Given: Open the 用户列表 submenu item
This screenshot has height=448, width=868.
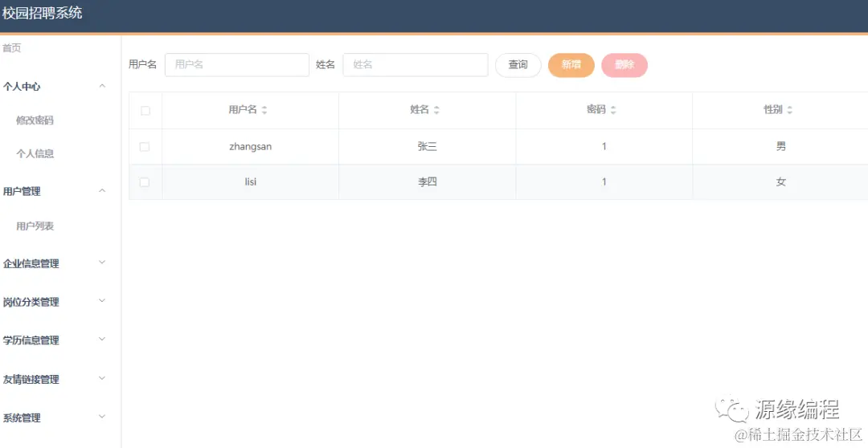Looking at the screenshot, I should [x=35, y=226].
